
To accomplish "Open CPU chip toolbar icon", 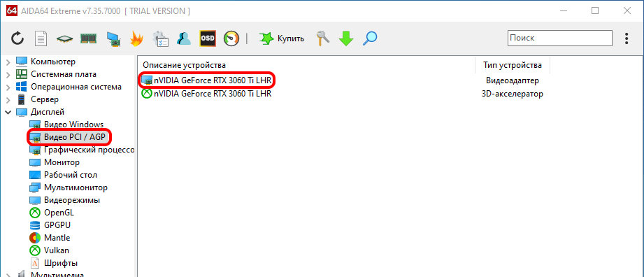I will [64, 39].
